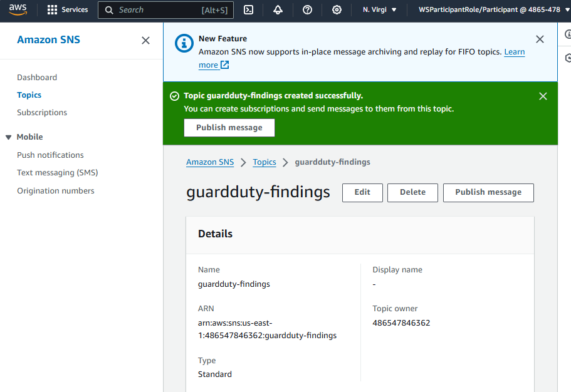This screenshot has width=571, height=392.
Task: Open Origination numbers in the sidebar
Action: 56,191
